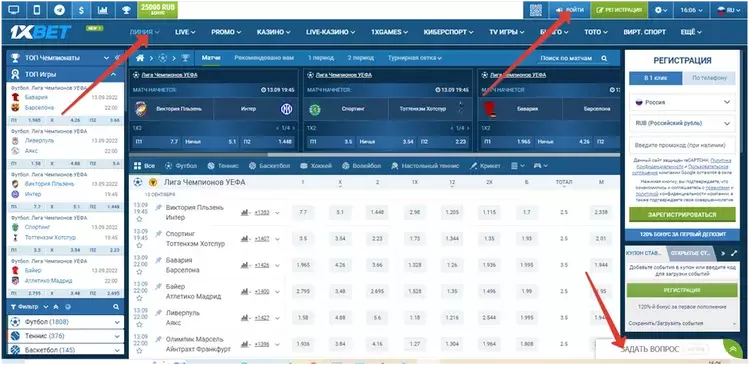
Task: Switch to the Матчи tab
Action: pyautogui.click(x=211, y=57)
